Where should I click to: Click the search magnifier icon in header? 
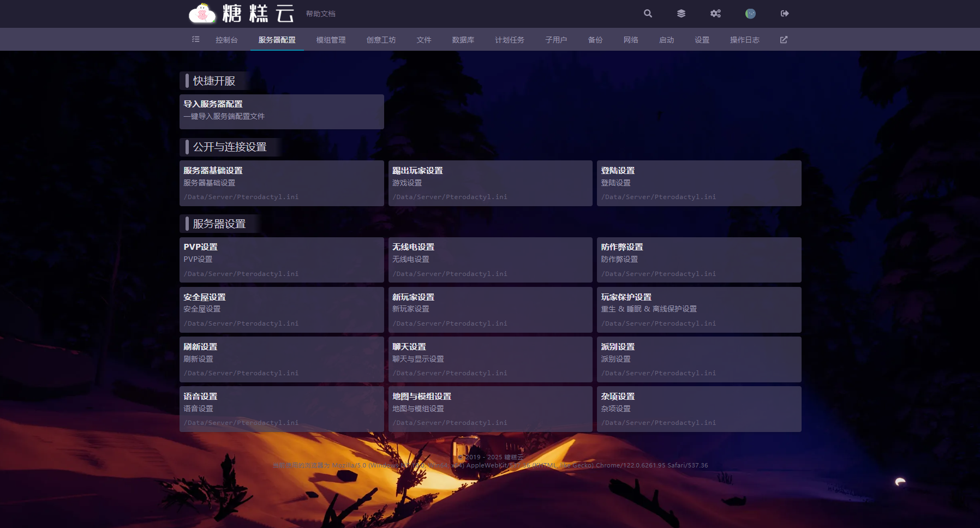[648, 14]
